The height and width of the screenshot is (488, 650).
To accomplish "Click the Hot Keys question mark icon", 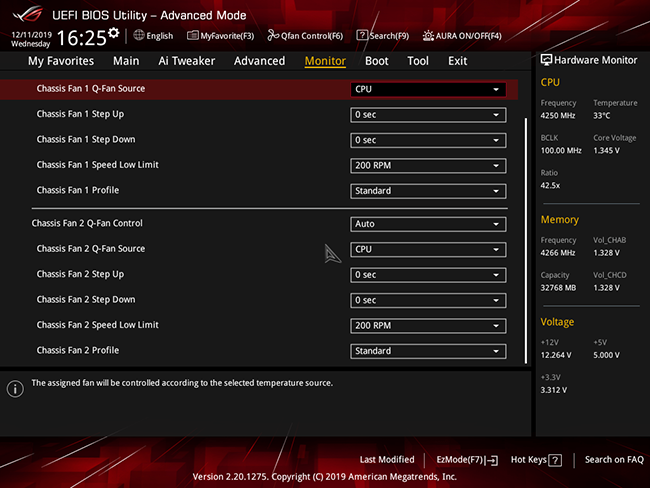I will click(555, 460).
